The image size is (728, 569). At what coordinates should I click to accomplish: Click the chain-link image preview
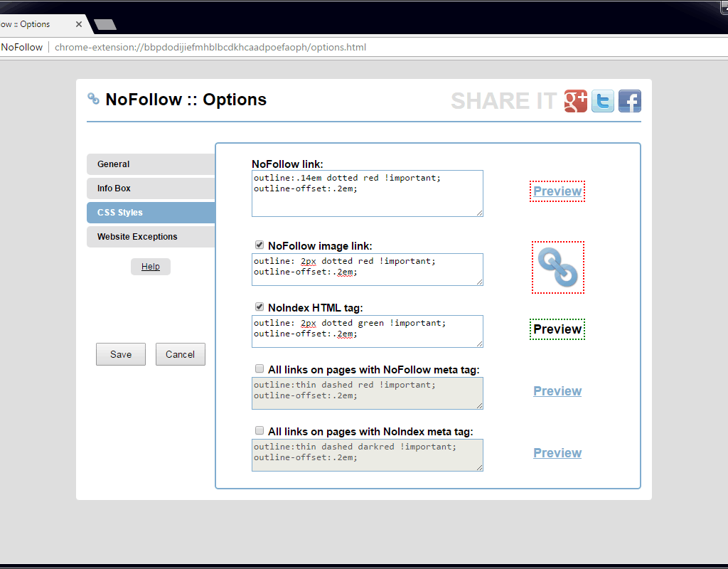tap(558, 267)
